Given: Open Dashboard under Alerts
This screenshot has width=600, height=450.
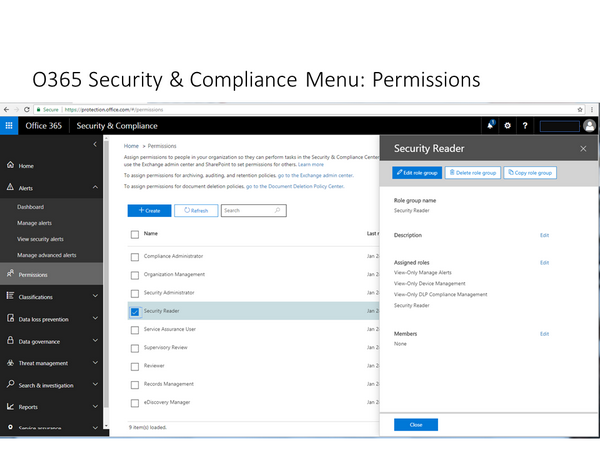Looking at the screenshot, I should click(x=30, y=207).
